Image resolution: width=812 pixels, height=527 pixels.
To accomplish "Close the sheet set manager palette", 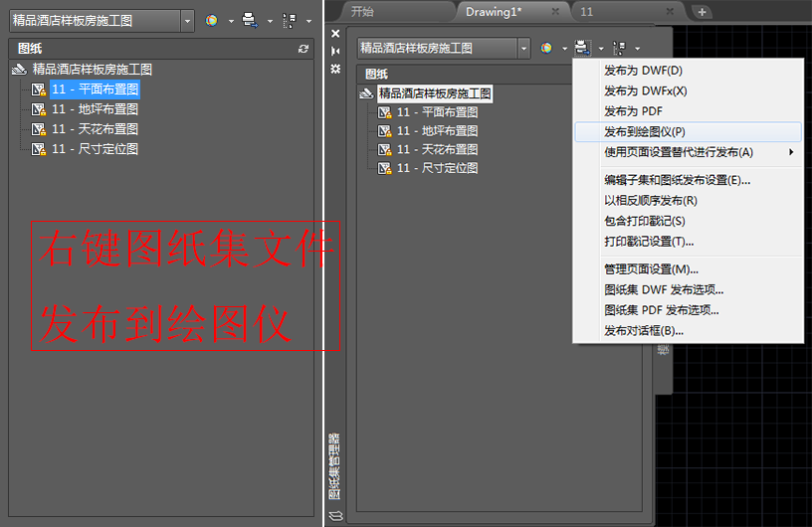I will (335, 33).
